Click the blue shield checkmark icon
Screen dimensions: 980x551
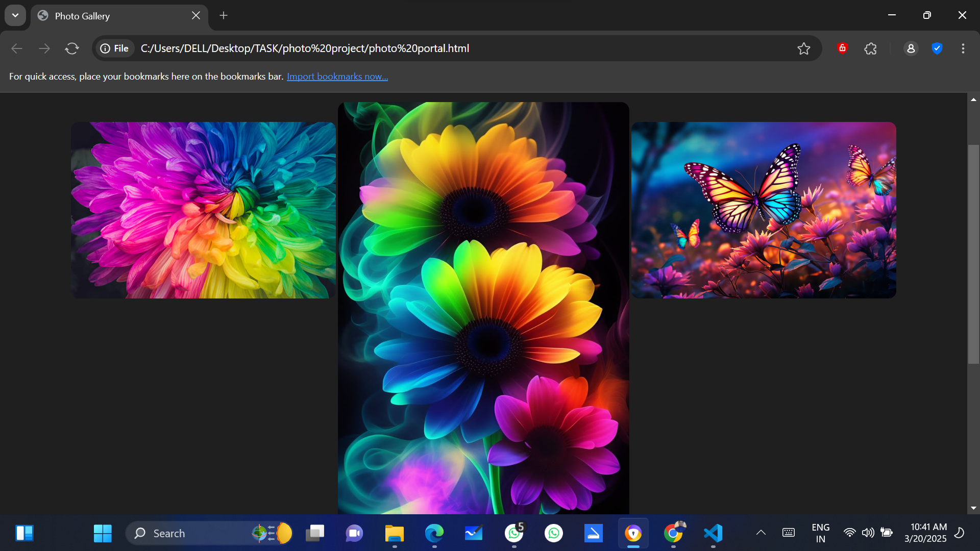click(x=937, y=48)
